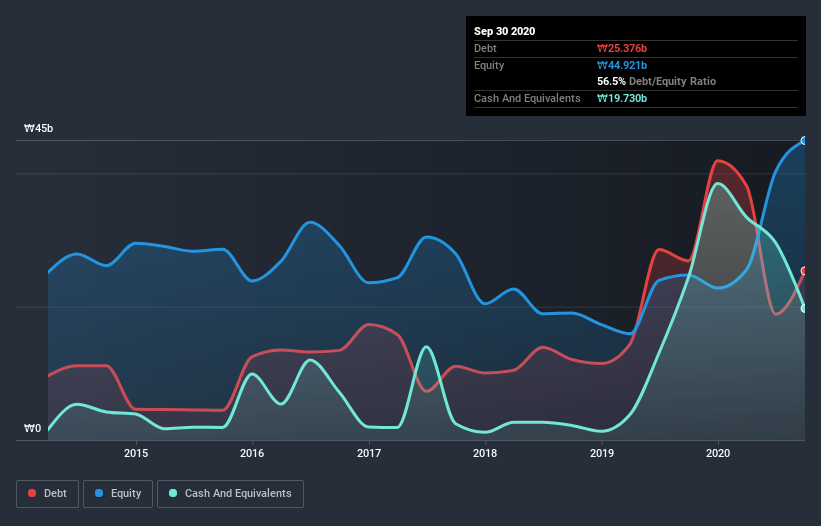Click the Debt value ₩25.376b in the tooltip
This screenshot has width=821, height=526.
622,48
